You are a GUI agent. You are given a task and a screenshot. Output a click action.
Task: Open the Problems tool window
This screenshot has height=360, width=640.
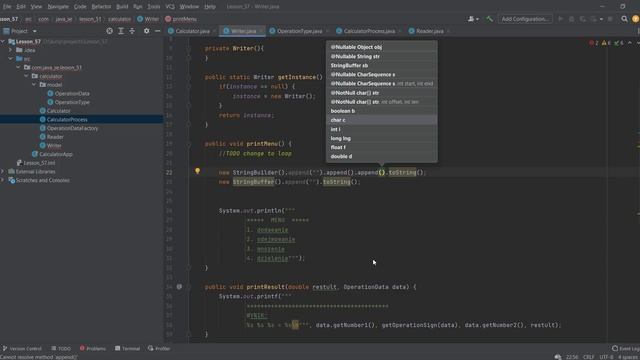point(93,349)
